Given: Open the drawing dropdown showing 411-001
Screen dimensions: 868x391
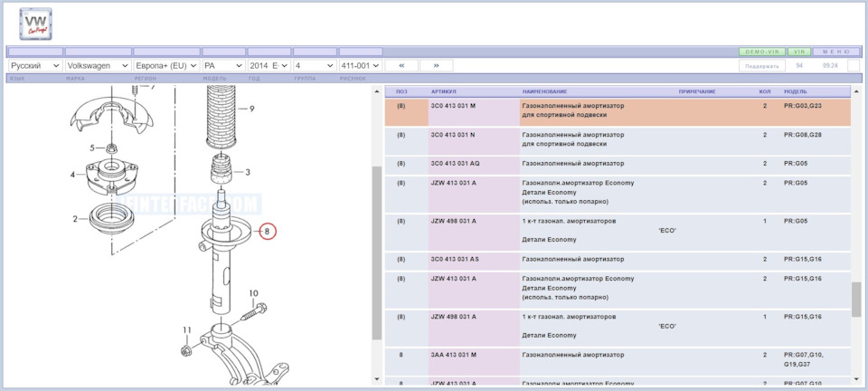Looking at the screenshot, I should (x=361, y=65).
